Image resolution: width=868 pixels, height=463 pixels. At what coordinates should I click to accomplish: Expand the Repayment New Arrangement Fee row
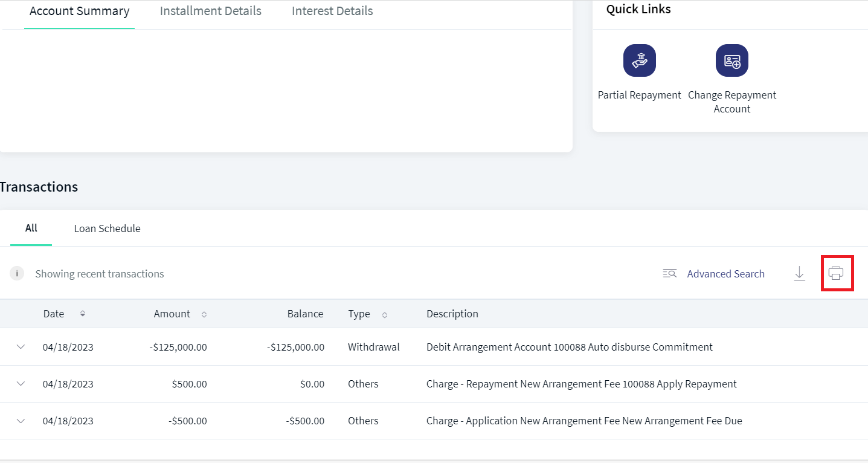tap(21, 384)
